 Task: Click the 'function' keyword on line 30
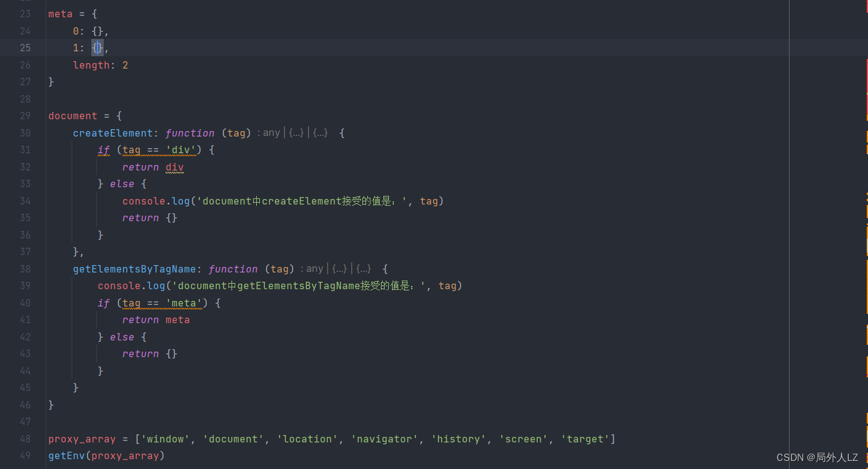click(190, 133)
